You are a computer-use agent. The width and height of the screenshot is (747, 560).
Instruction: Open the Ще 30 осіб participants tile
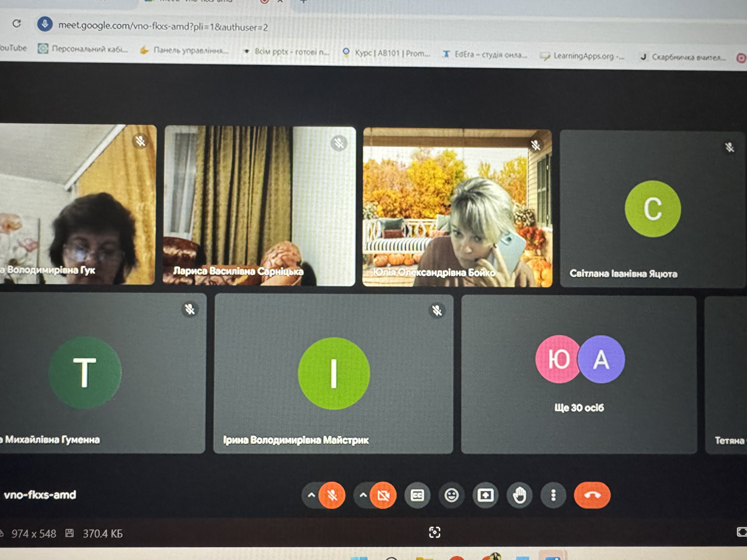coord(579,375)
